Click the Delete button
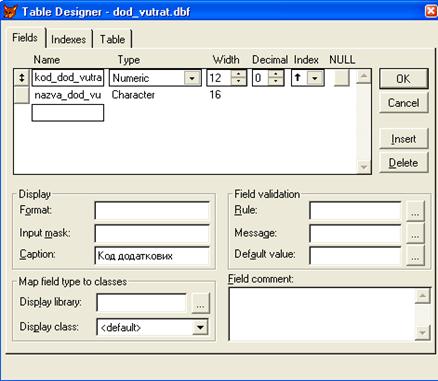 tap(403, 163)
